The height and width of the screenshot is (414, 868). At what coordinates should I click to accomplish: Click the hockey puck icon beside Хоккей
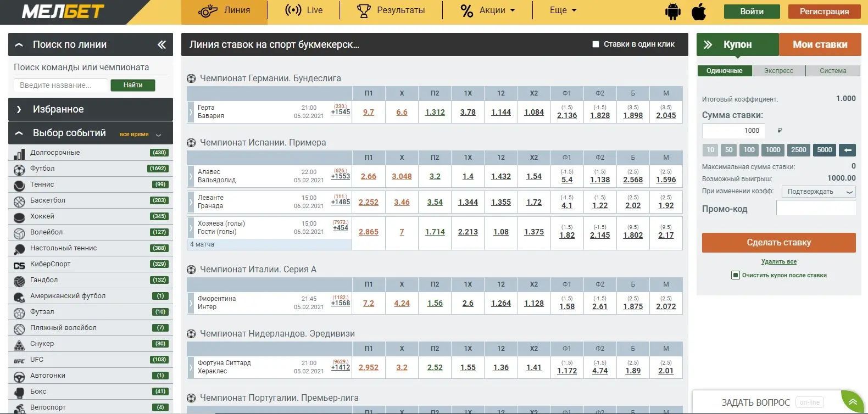[19, 217]
